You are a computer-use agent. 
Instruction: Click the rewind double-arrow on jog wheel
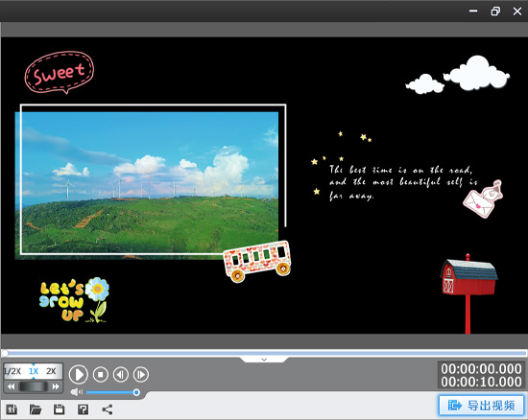pos(12,386)
